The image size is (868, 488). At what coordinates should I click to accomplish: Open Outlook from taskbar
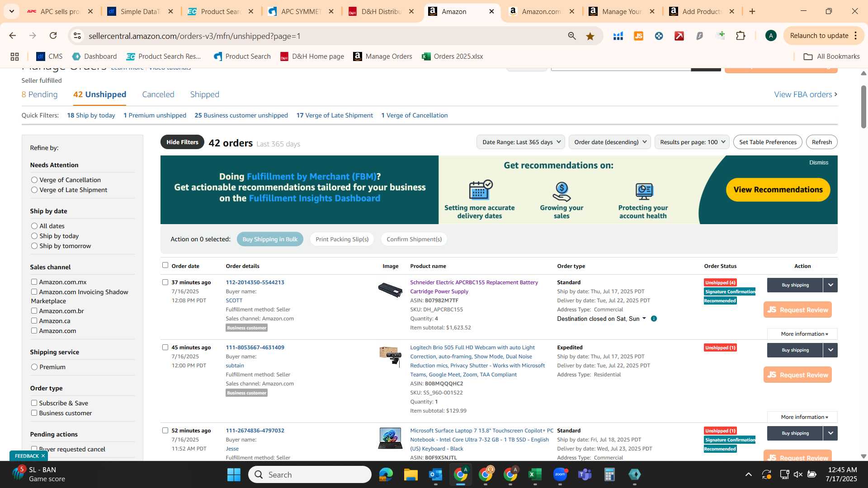435,474
